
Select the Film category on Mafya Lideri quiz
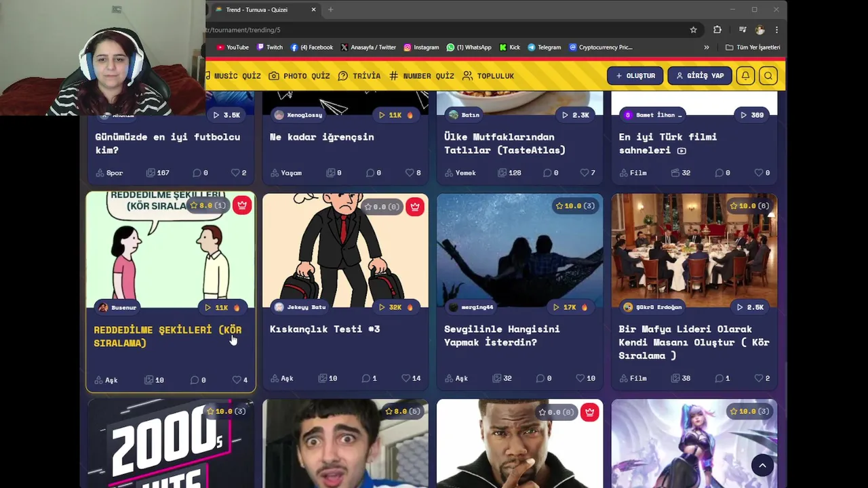pos(633,378)
